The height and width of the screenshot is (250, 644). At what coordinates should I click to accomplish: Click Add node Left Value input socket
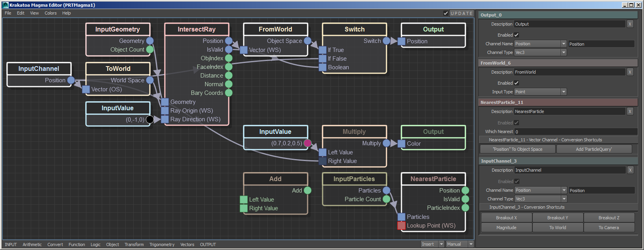coord(244,200)
